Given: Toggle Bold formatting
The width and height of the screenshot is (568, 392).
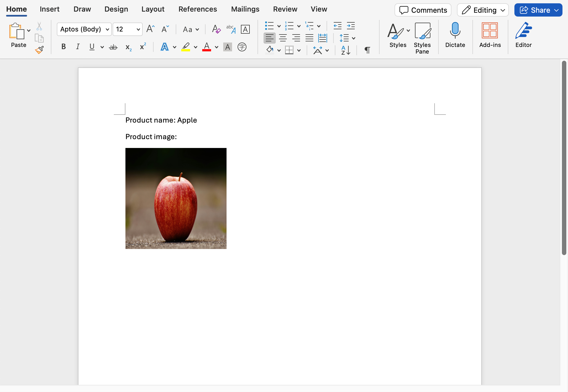Looking at the screenshot, I should [x=64, y=47].
